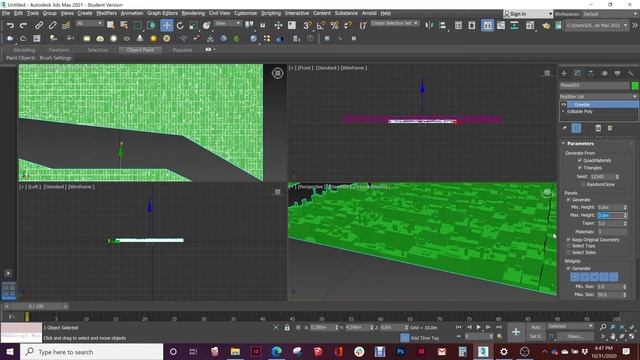Image resolution: width=640 pixels, height=360 pixels.
Task: Open the Sign In dropdown
Action: tap(528, 13)
